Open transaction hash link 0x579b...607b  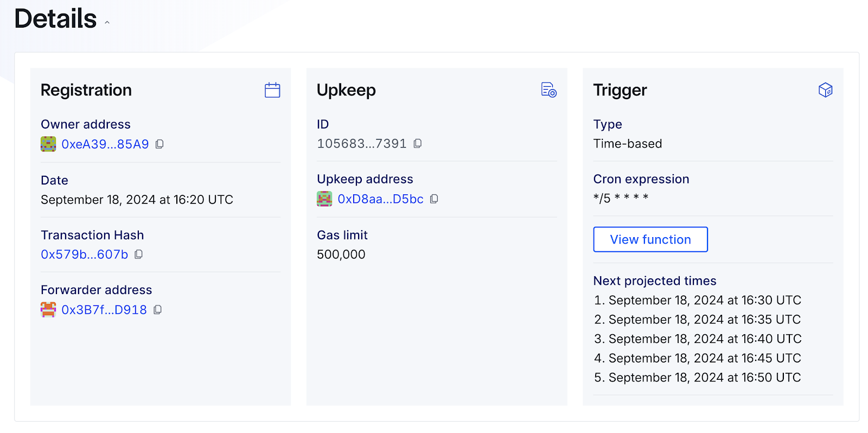tap(85, 254)
